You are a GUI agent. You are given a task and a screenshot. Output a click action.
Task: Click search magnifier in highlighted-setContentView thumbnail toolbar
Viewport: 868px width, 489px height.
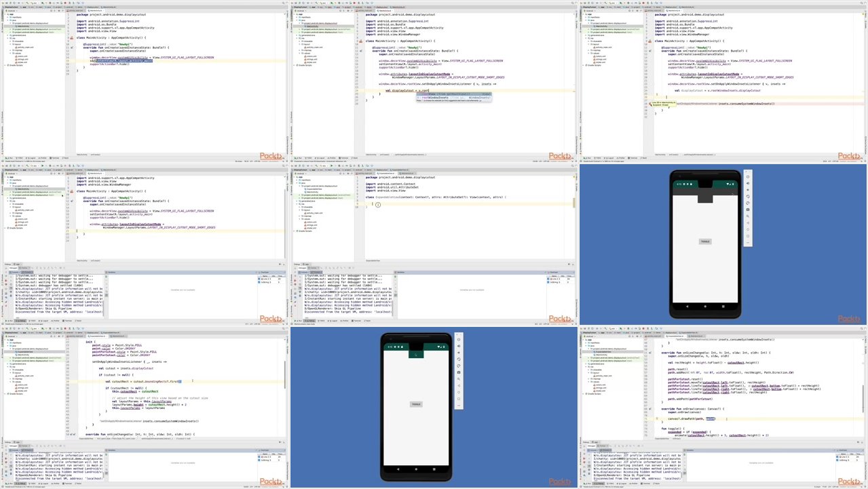[283, 3]
